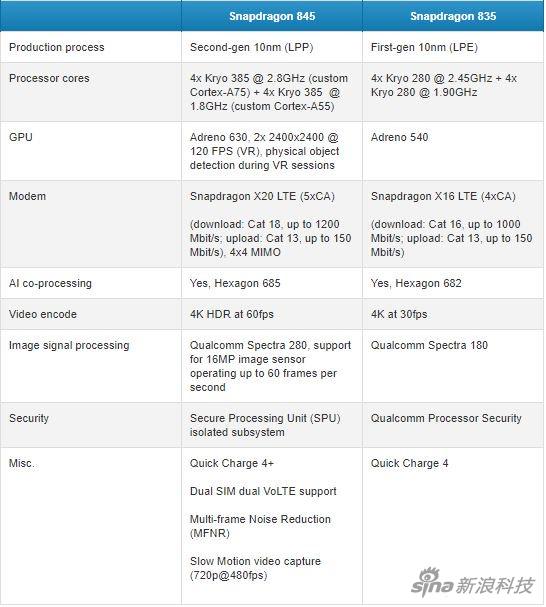Select the AI co-processing row label
546x607 pixels.
click(x=50, y=283)
